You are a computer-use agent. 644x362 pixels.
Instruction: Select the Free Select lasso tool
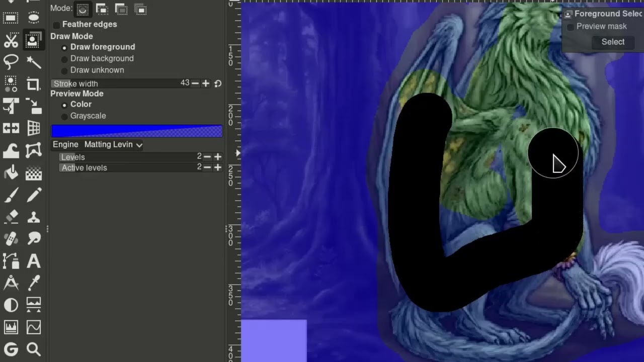(11, 62)
